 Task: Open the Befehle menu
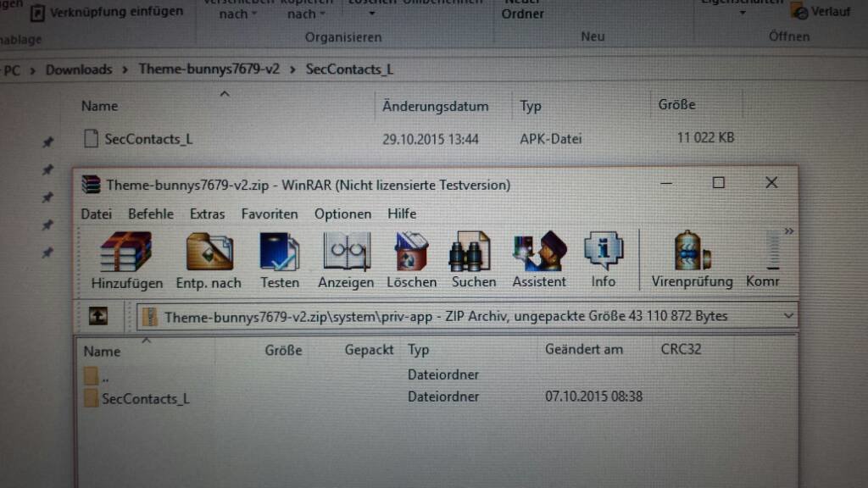tap(151, 214)
